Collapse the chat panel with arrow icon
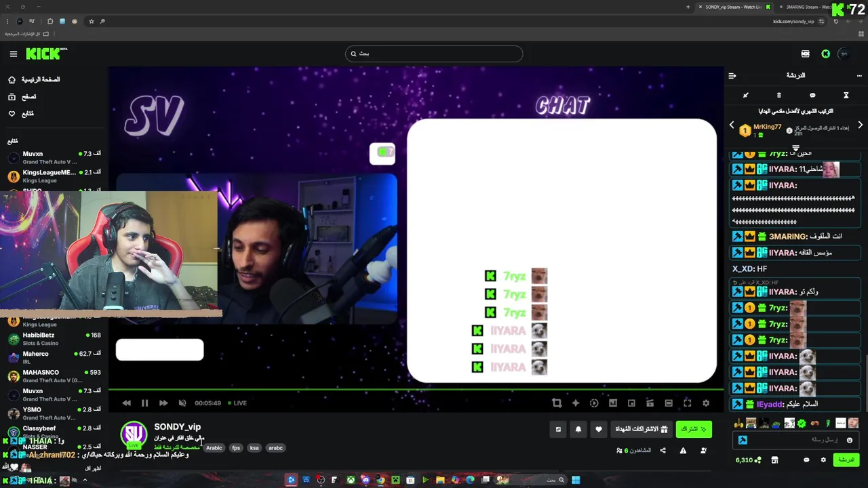868x488 pixels. (732, 75)
